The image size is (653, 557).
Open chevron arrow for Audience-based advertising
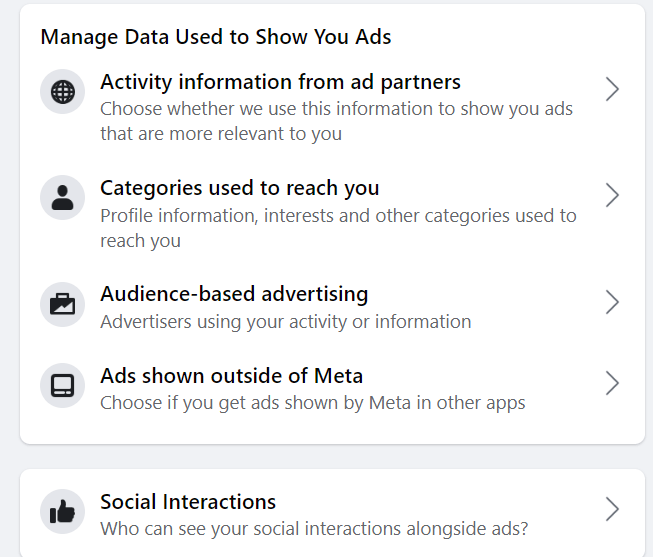[613, 302]
